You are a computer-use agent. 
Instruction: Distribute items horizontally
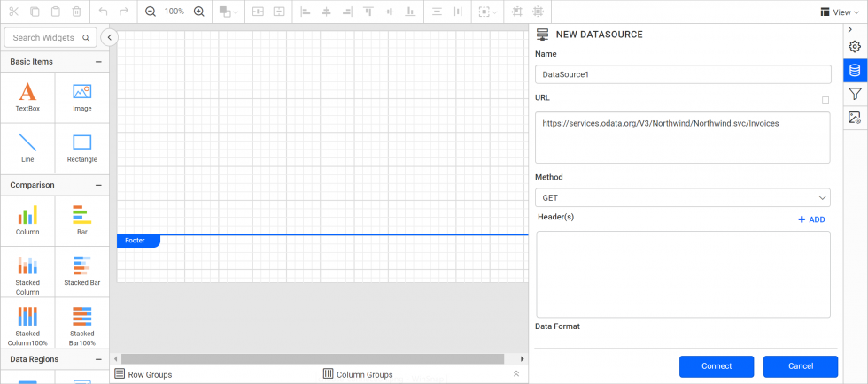tap(458, 12)
